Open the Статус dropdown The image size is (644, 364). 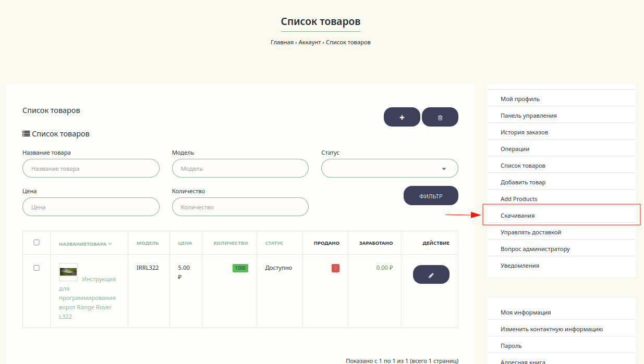390,168
